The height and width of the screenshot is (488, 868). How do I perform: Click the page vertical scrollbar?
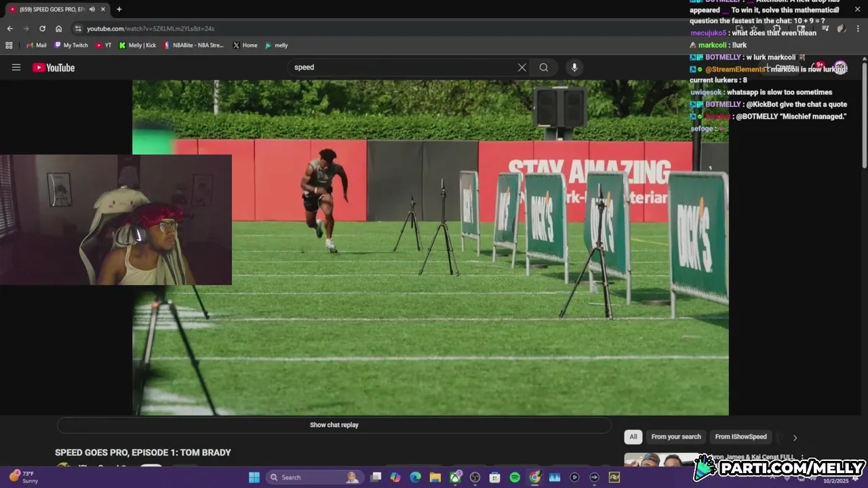(865, 115)
